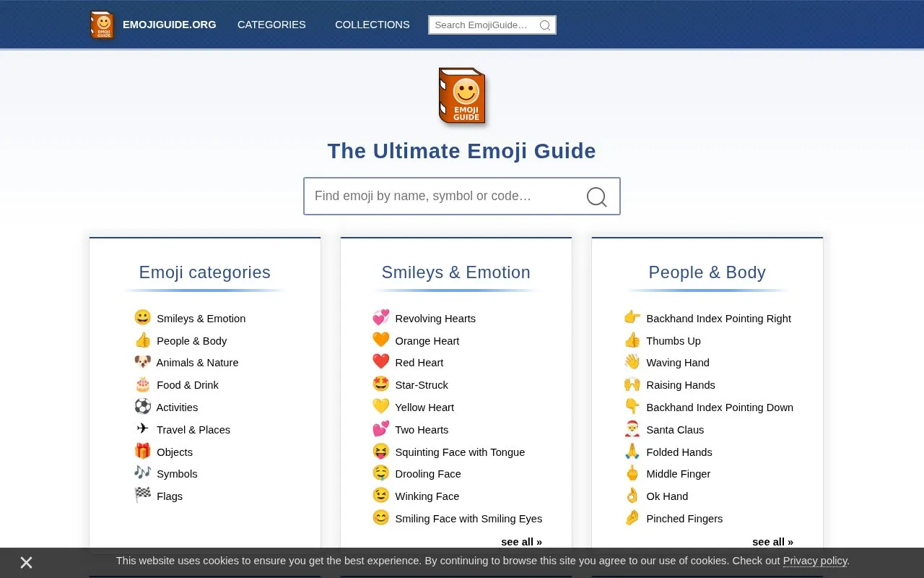Open the Middle Finger emoji link
Image resolution: width=924 pixels, height=578 pixels.
679,474
